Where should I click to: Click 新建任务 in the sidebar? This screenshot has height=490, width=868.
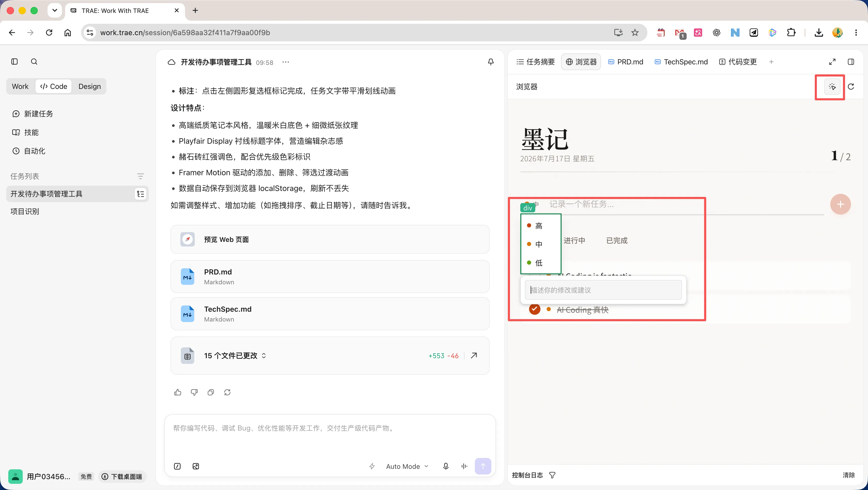pos(33,114)
